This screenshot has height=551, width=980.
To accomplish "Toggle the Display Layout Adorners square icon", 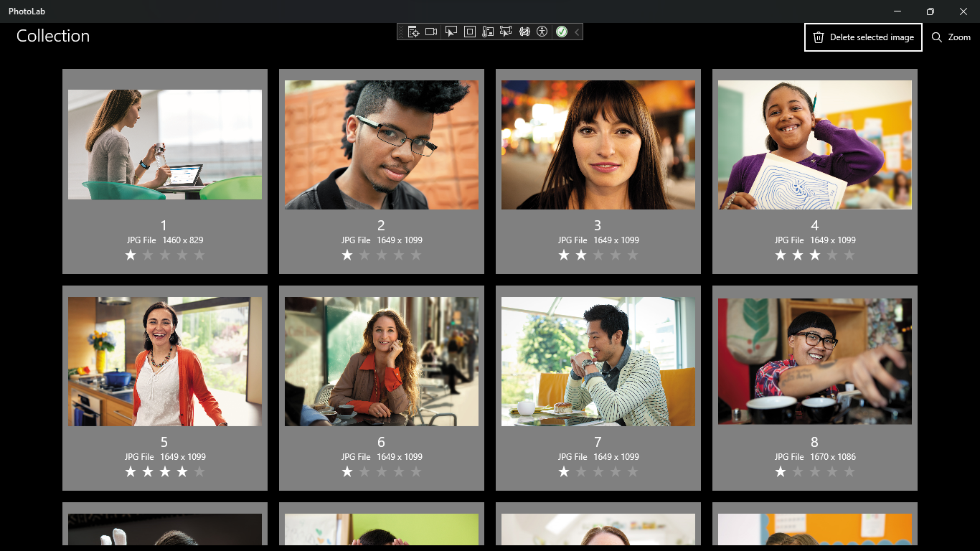I will click(x=470, y=32).
